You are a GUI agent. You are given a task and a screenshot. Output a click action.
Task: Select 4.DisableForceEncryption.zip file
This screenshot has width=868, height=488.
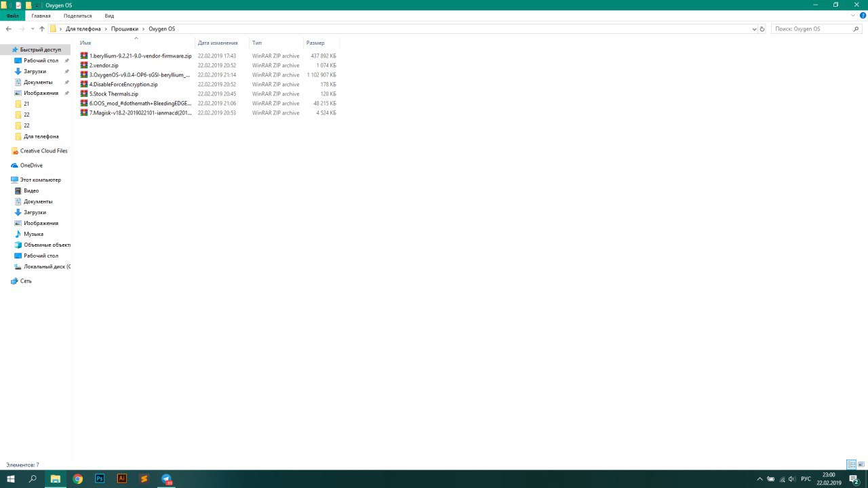coord(123,84)
